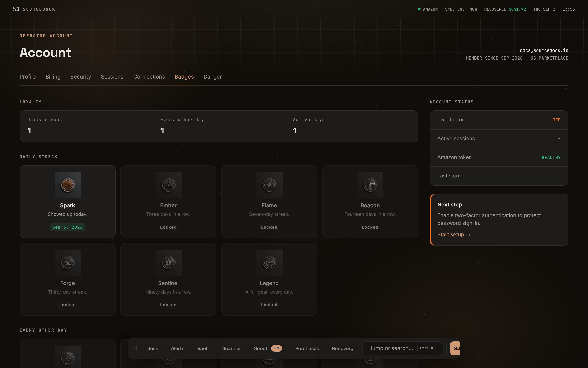
Task: Go to the Sessions tab
Action: click(x=112, y=77)
